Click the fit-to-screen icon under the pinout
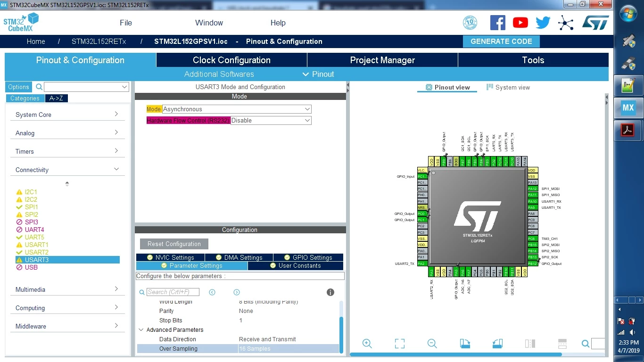The image size is (644, 362). tap(400, 344)
